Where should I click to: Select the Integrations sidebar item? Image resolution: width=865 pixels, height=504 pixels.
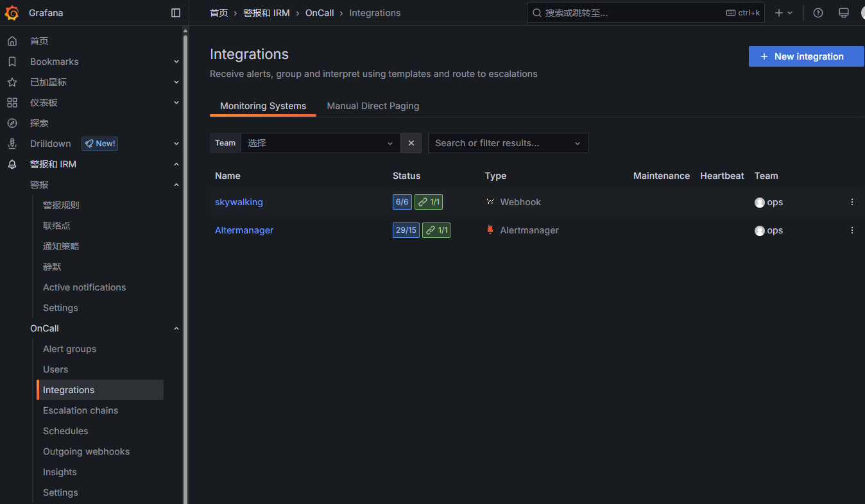click(x=100, y=390)
